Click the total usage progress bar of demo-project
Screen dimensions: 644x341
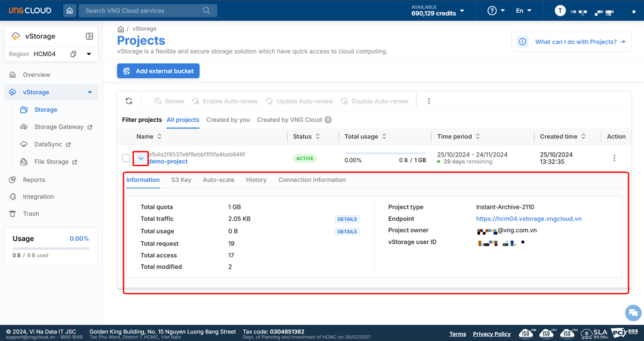click(x=385, y=153)
